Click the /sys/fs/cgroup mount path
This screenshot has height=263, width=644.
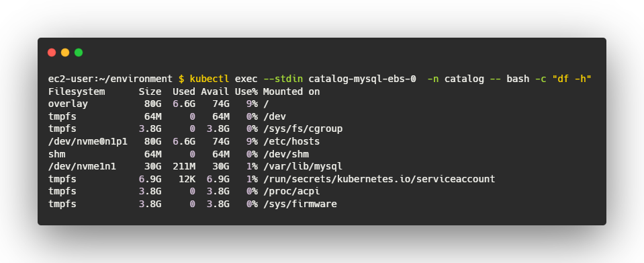tap(303, 129)
